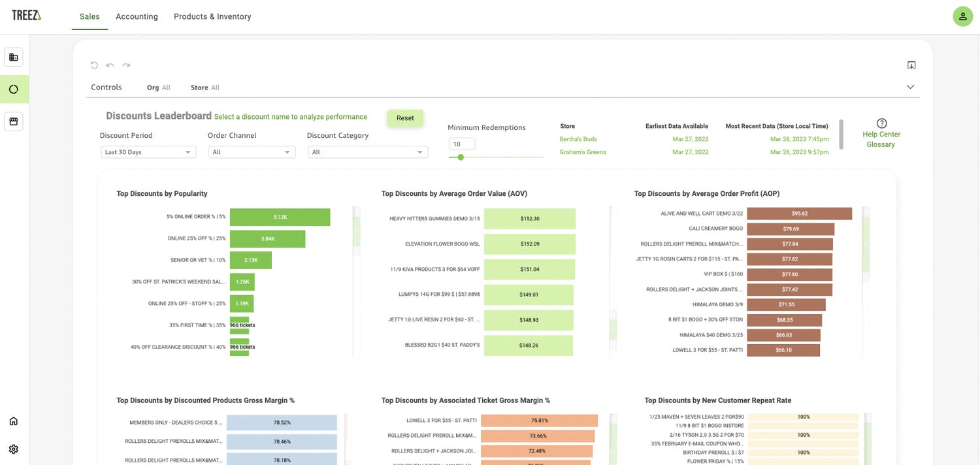980x465 pixels.
Task: Switch to Products & Inventory tab
Action: (212, 16)
